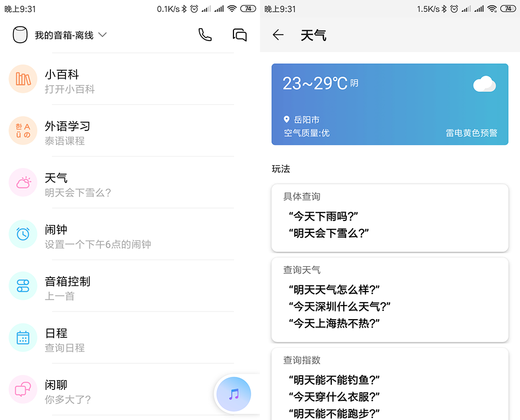Tap the floating music note button
Image resolution: width=520 pixels, height=420 pixels.
(234, 394)
